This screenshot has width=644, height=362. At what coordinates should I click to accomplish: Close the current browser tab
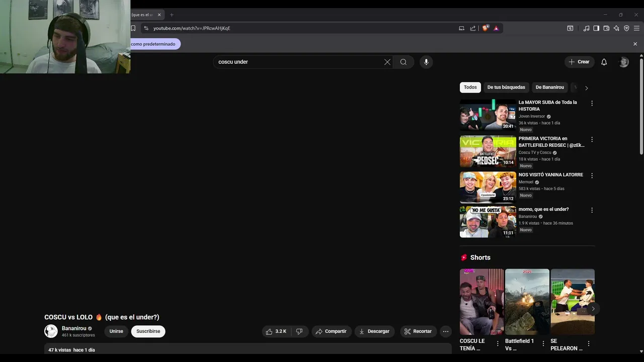[159, 15]
